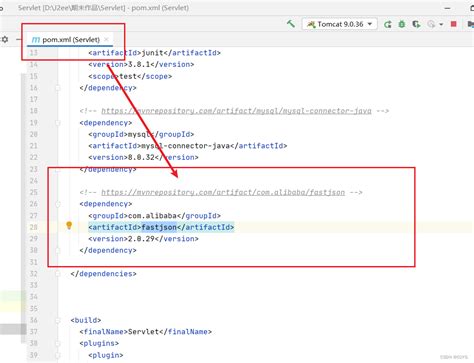Click the groupId mysql line
474x363 pixels.
coord(141,134)
